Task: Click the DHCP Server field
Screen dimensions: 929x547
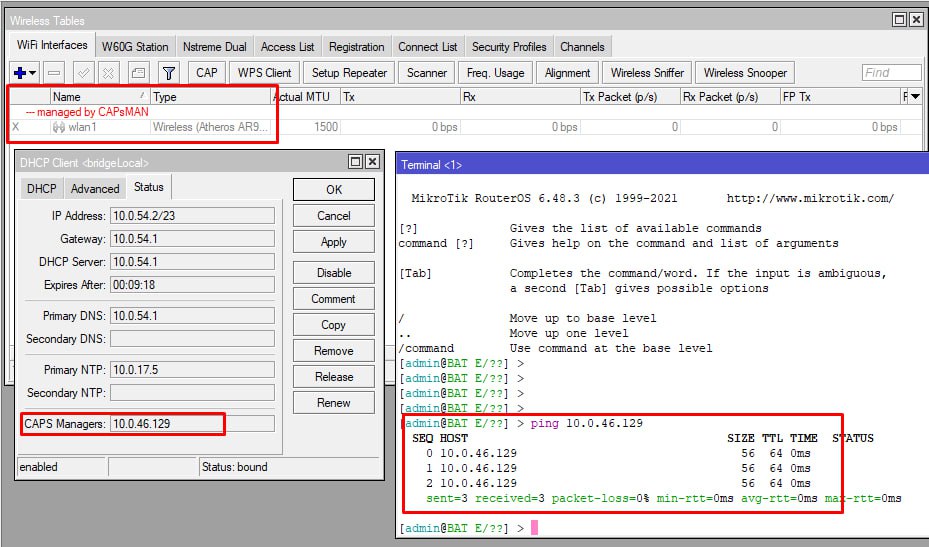Action: [x=193, y=262]
